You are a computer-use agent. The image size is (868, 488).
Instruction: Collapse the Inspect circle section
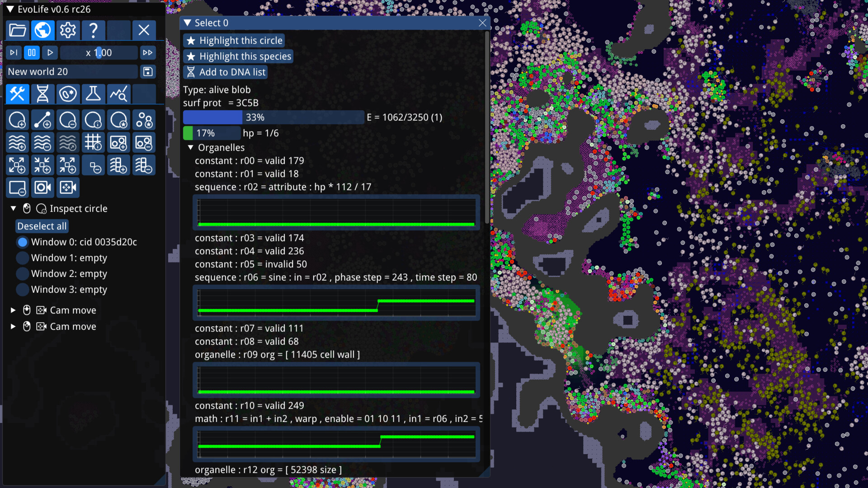coord(13,208)
